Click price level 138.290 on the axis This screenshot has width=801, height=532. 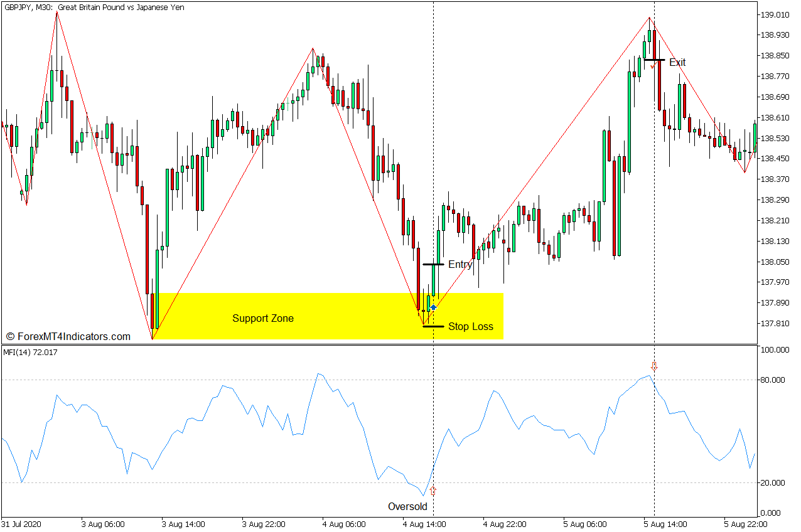(x=775, y=200)
